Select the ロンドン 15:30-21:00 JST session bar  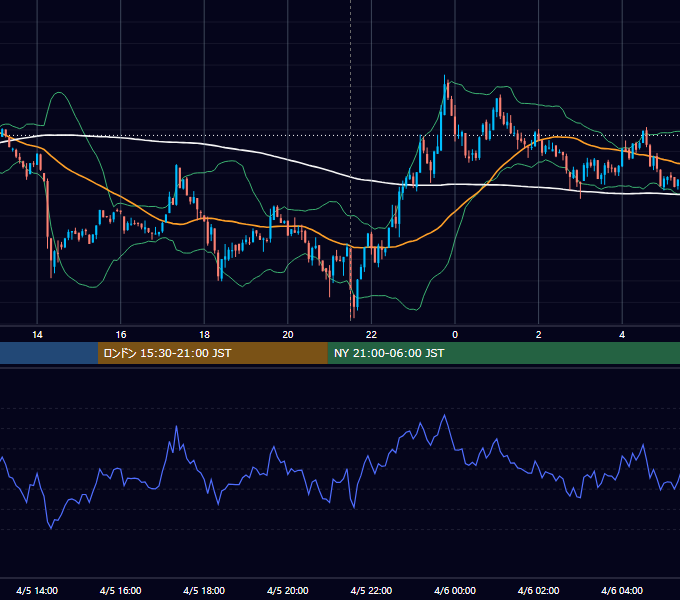(212, 353)
